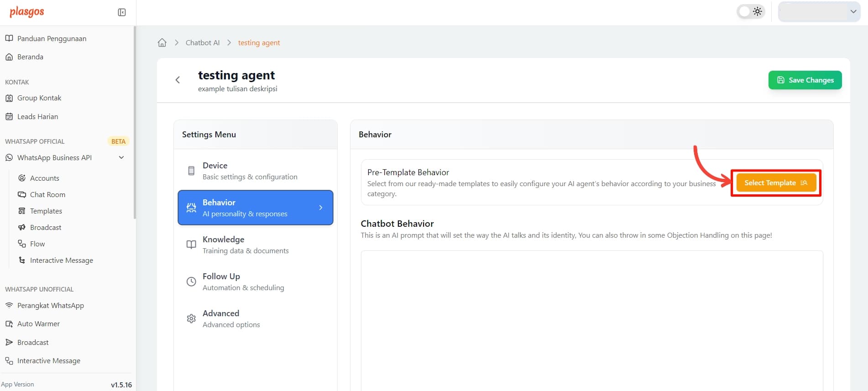The image size is (868, 391).
Task: Go back using the left arrow
Action: point(178,80)
